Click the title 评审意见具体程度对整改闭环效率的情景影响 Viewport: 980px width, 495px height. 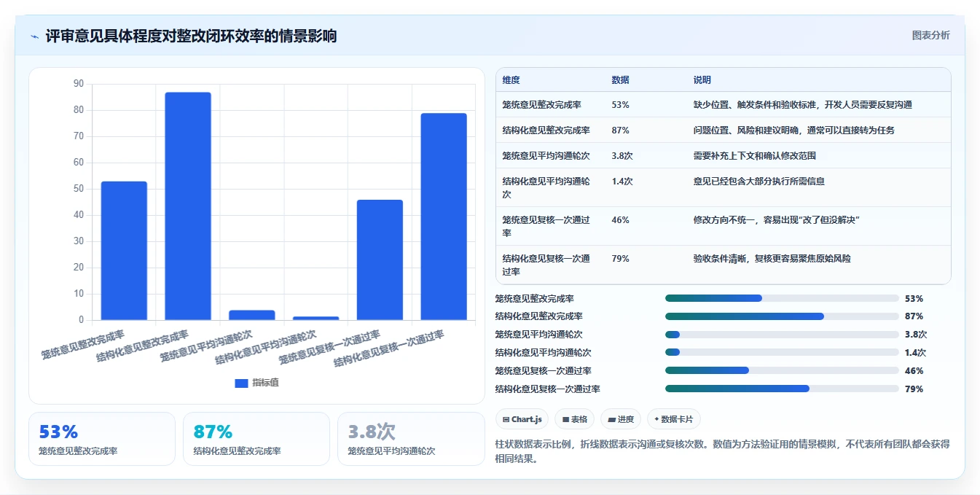[191, 36]
